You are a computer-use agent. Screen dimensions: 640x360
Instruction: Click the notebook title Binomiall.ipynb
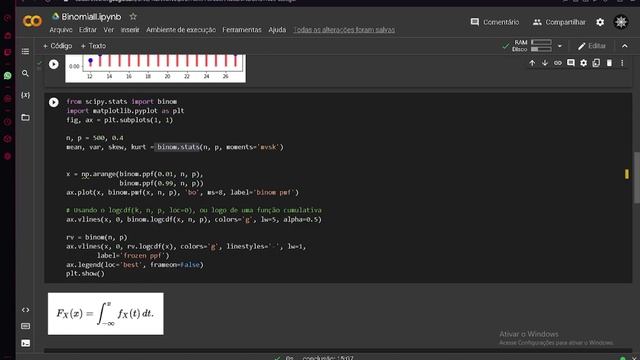pyautogui.click(x=91, y=17)
